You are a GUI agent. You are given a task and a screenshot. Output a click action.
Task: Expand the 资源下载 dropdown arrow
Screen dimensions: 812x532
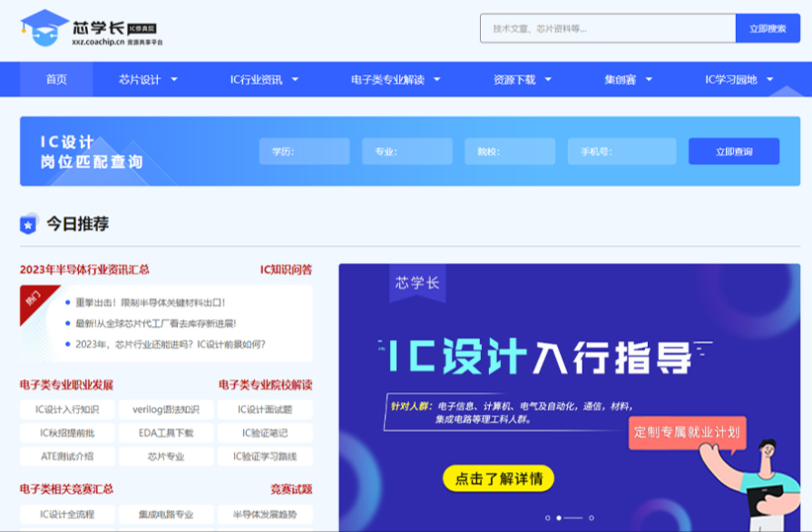(x=548, y=79)
